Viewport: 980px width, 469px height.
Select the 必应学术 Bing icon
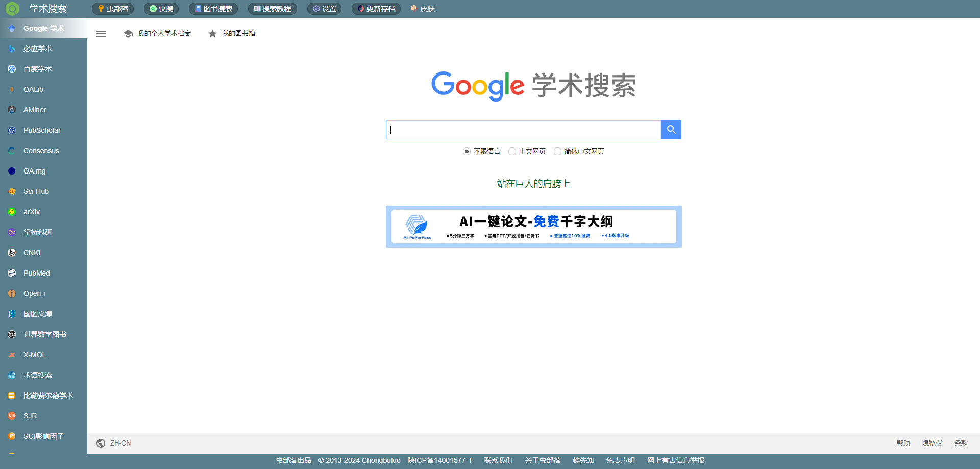[x=12, y=49]
